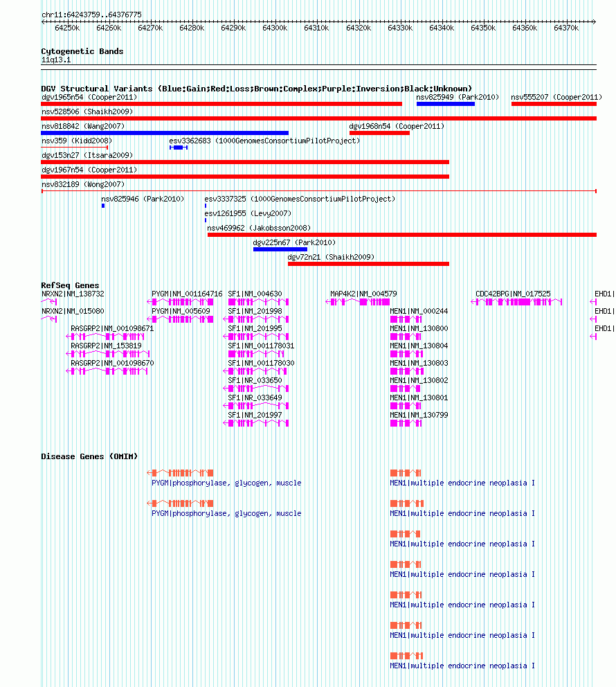Open the dgv1967n54 (Cooper2011) variant label

(x=89, y=170)
